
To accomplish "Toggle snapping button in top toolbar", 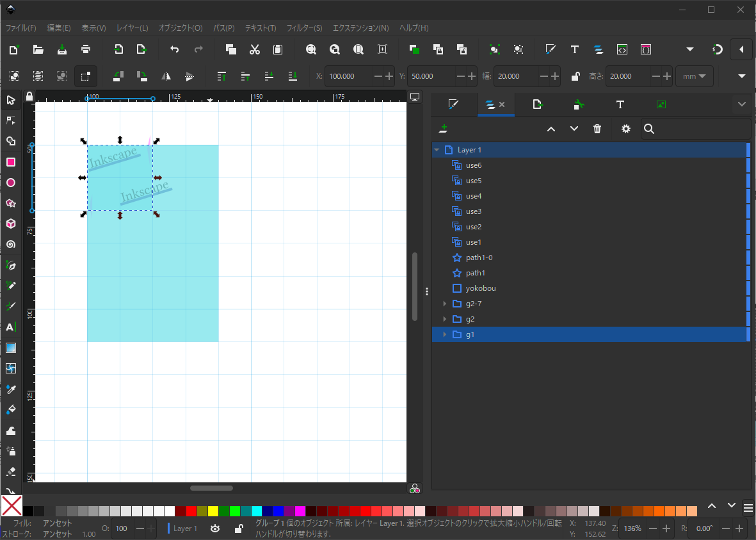I will (718, 49).
